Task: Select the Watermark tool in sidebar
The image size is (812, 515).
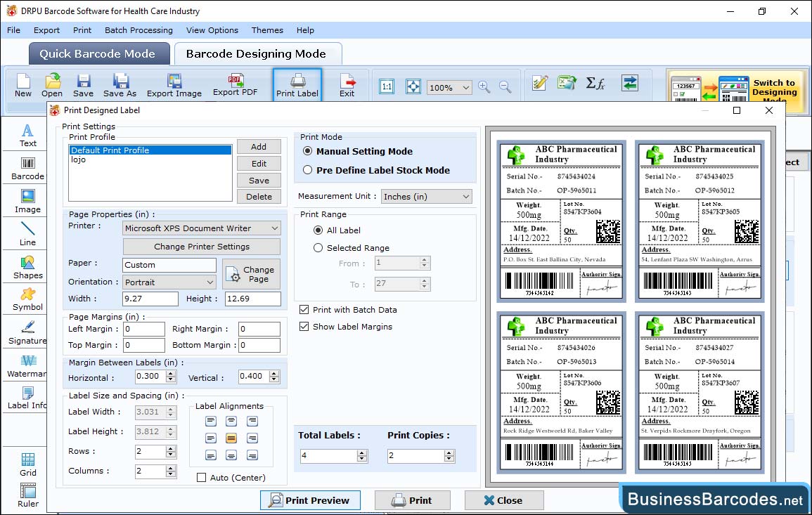Action: coord(27,366)
